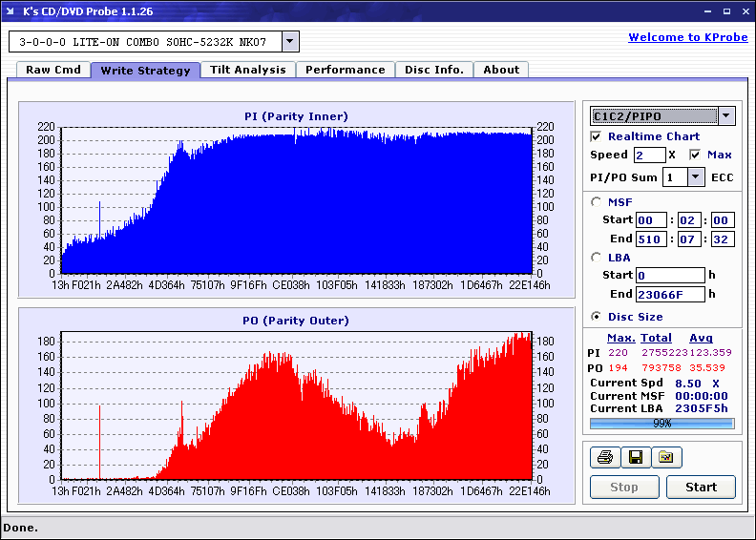Click the 99% progress bar

[662, 424]
